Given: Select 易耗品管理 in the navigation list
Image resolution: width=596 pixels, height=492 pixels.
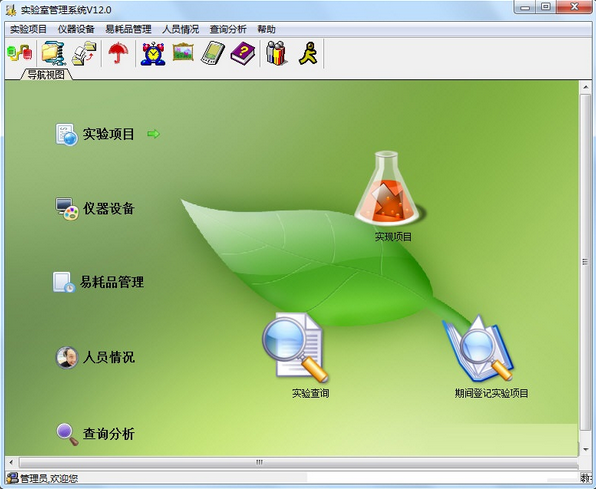Looking at the screenshot, I should tap(112, 282).
